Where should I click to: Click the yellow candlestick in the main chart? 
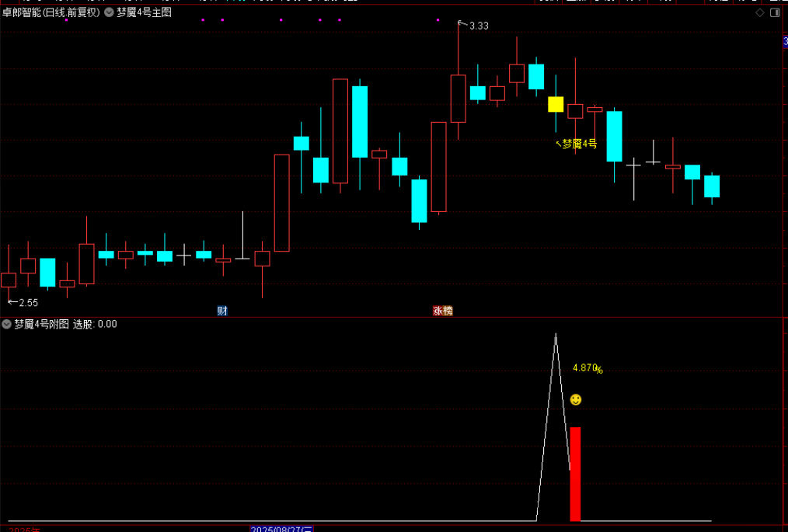(556, 104)
